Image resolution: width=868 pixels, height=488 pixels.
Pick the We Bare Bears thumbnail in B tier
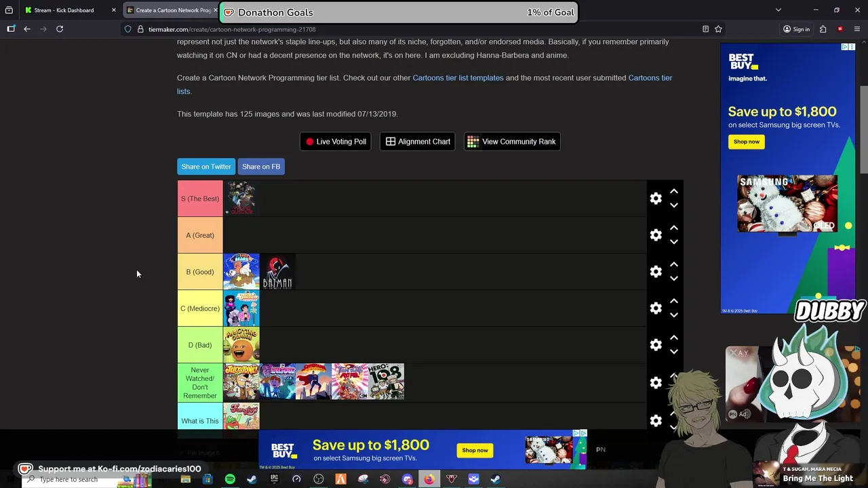pos(241,272)
